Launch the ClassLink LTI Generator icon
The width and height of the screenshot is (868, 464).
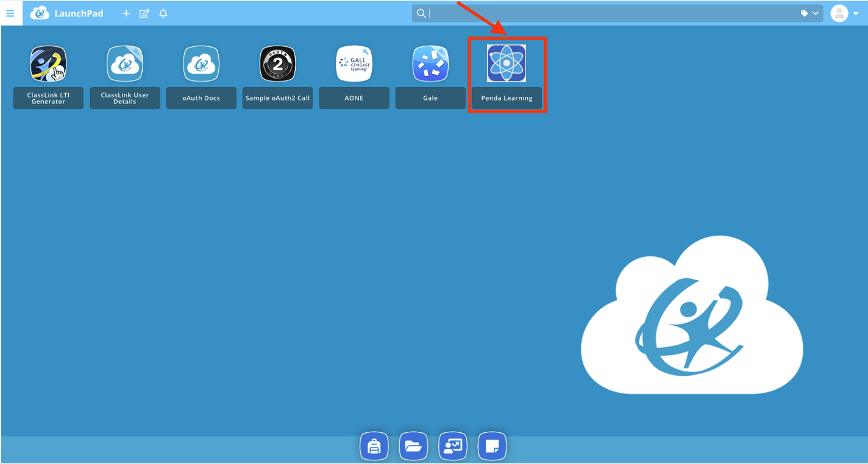click(x=48, y=64)
